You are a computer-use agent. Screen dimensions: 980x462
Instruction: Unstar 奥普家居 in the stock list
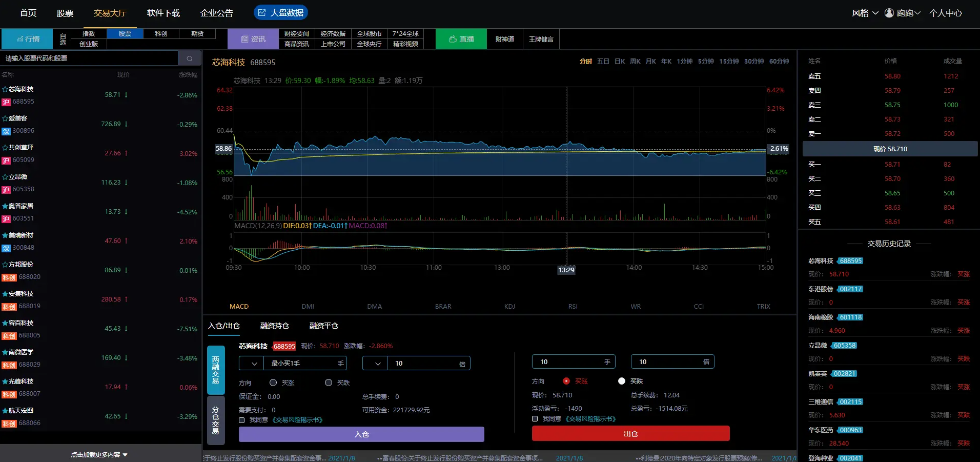[5, 206]
